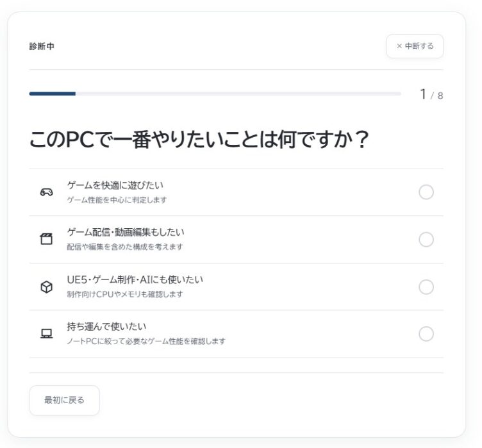Choose the ゲーム配信・動画編集もしたい option title
Viewport: 482px width, 448px height.
pyautogui.click(x=126, y=232)
